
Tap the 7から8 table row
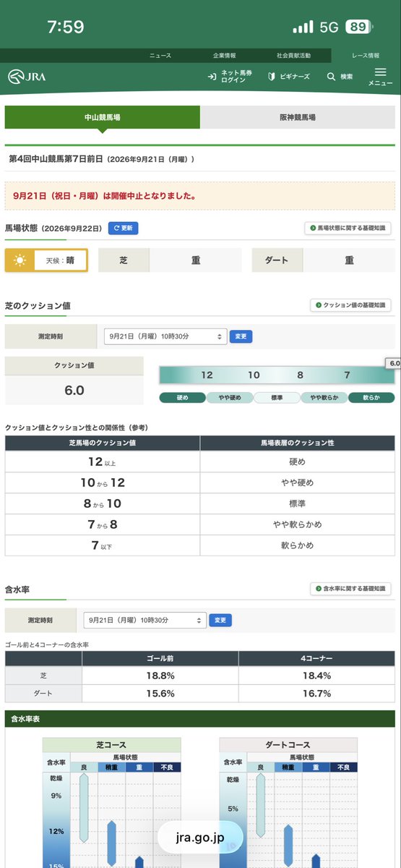tap(200, 524)
